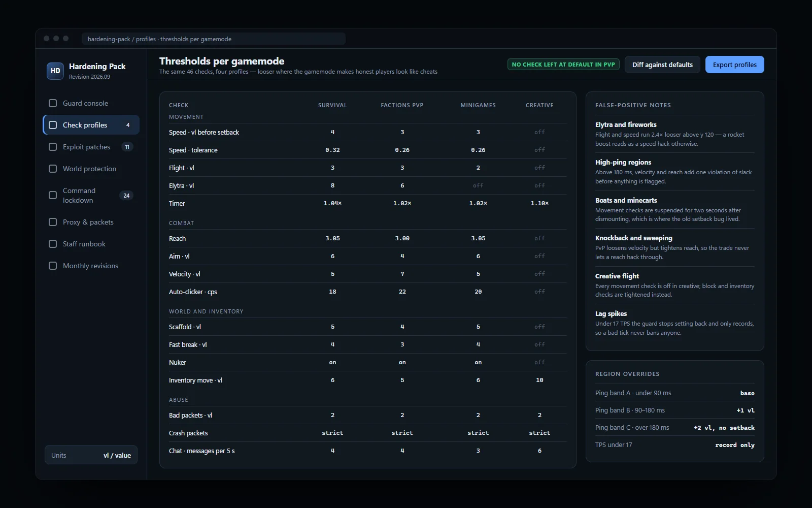Click Elytra vl Minigames off value
812x508 pixels.
(478, 185)
